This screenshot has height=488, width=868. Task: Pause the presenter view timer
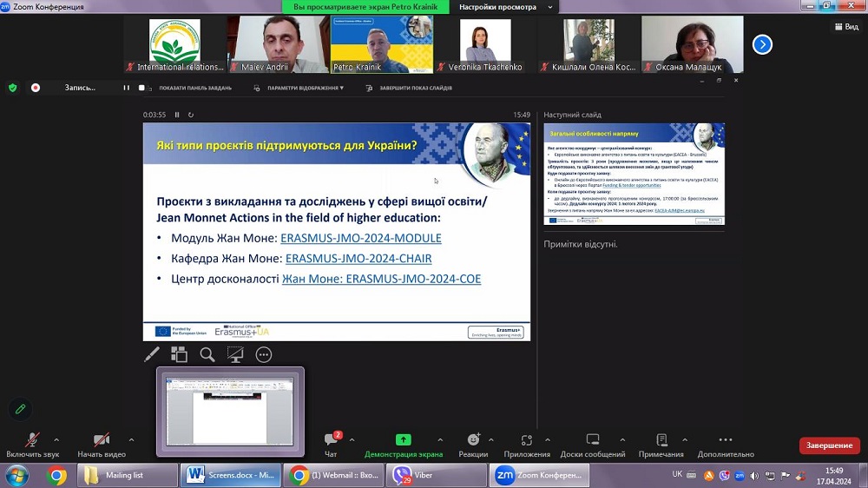point(177,115)
